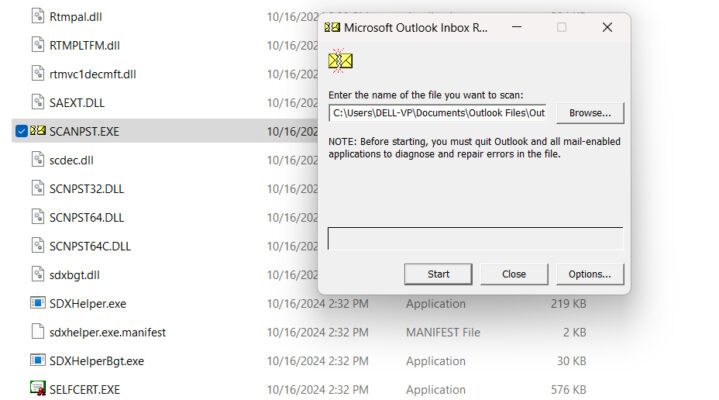Click the Inbox Repair dialog title bar icon

(332, 27)
